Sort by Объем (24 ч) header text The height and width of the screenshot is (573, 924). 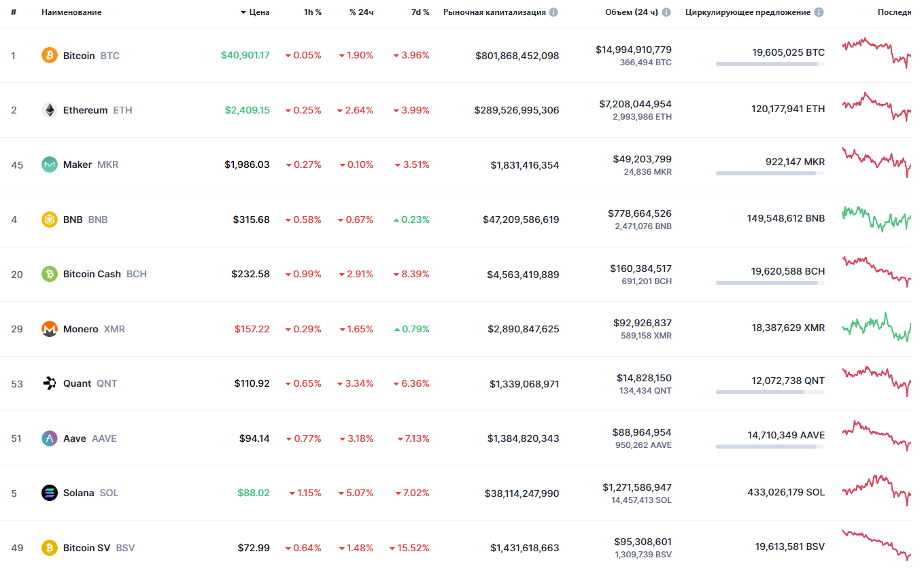pyautogui.click(x=632, y=12)
